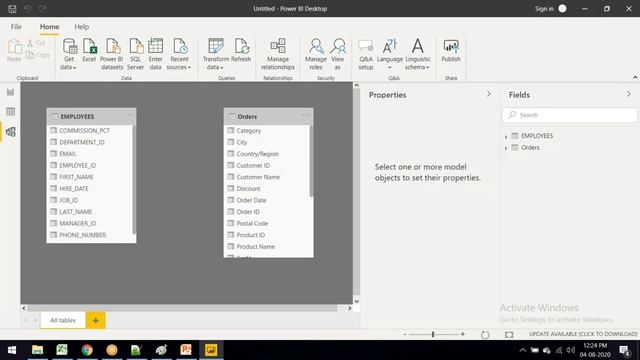The height and width of the screenshot is (360, 640).
Task: Reset the model layout
Action: 485,335
